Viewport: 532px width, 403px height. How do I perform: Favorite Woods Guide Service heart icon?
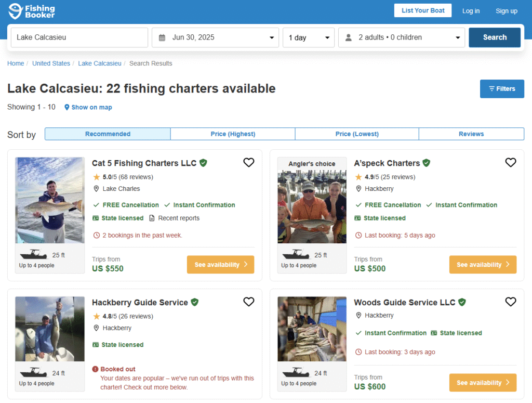(511, 302)
